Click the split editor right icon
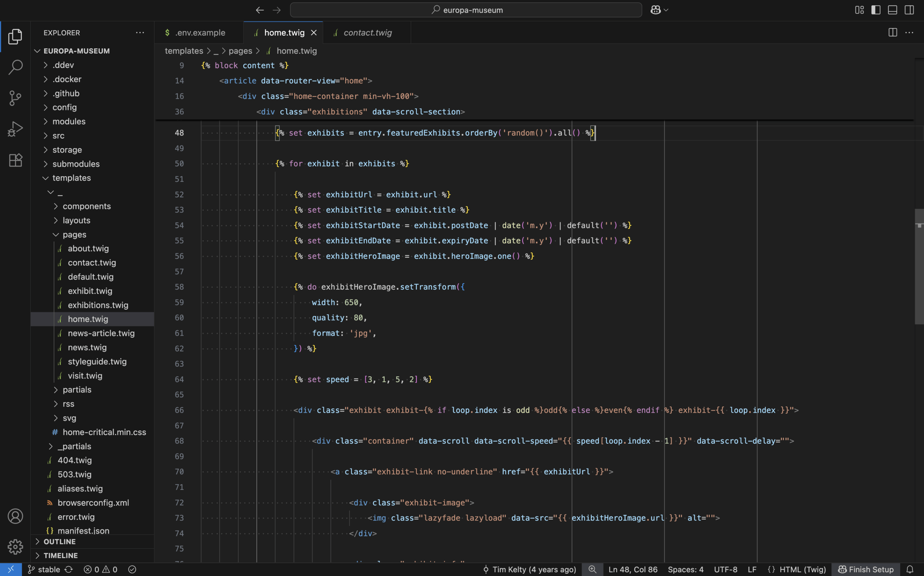The image size is (924, 576). (x=892, y=32)
